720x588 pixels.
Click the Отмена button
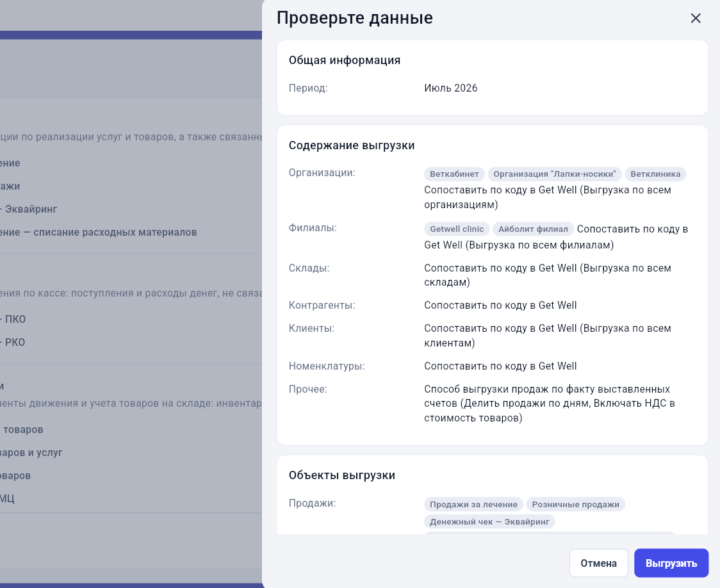point(598,563)
